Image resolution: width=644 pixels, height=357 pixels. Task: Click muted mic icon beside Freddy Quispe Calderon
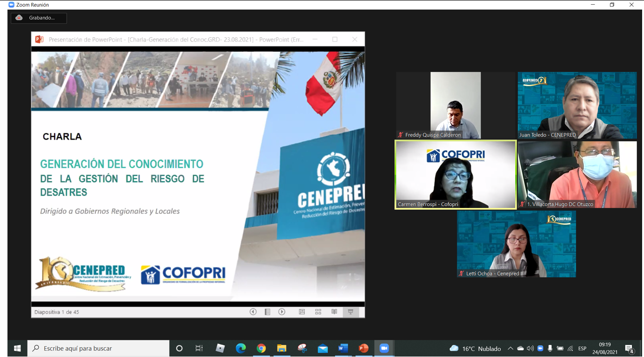point(400,135)
